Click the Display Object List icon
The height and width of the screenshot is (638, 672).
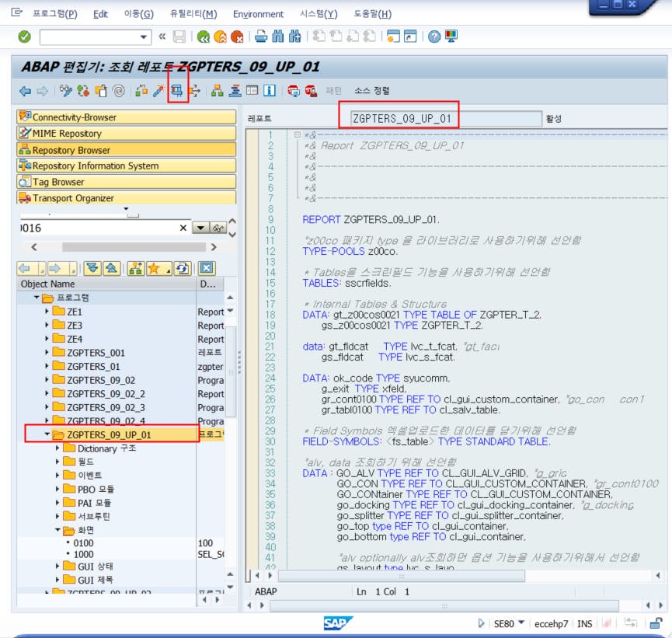(218, 91)
